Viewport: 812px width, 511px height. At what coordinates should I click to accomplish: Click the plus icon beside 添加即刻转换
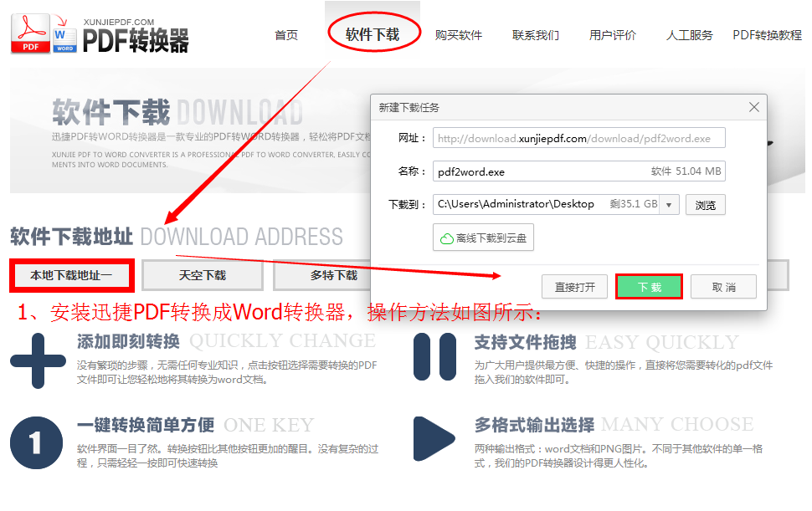point(38,360)
